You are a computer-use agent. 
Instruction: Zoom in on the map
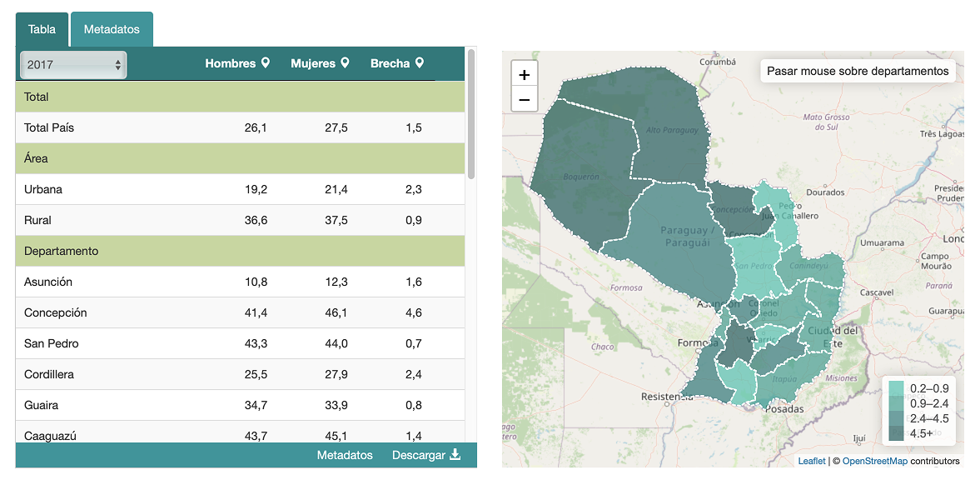pos(524,74)
